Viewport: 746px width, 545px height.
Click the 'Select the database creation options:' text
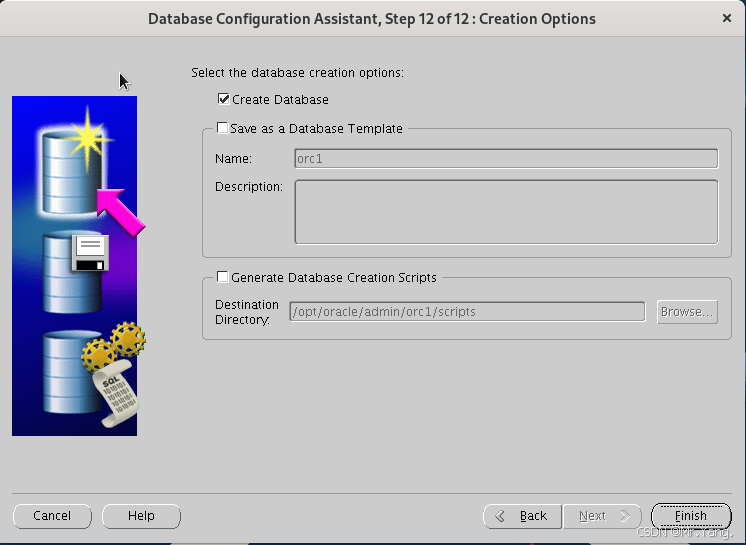pyautogui.click(x=297, y=73)
